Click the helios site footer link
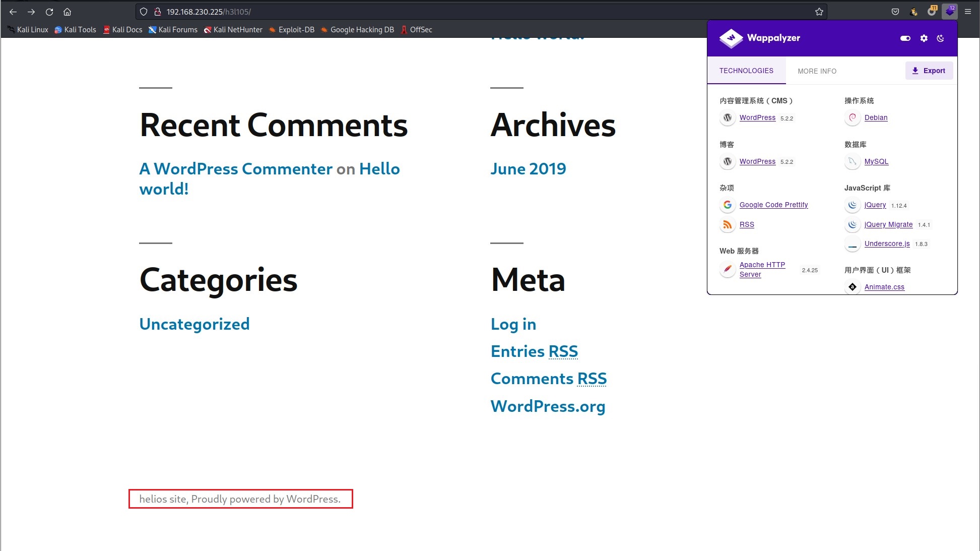980x551 pixels. coord(163,499)
